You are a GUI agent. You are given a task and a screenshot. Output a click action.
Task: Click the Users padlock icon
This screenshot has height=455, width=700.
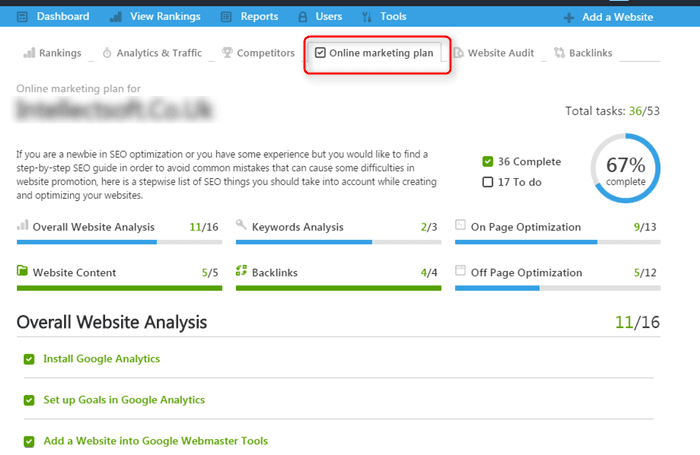303,17
